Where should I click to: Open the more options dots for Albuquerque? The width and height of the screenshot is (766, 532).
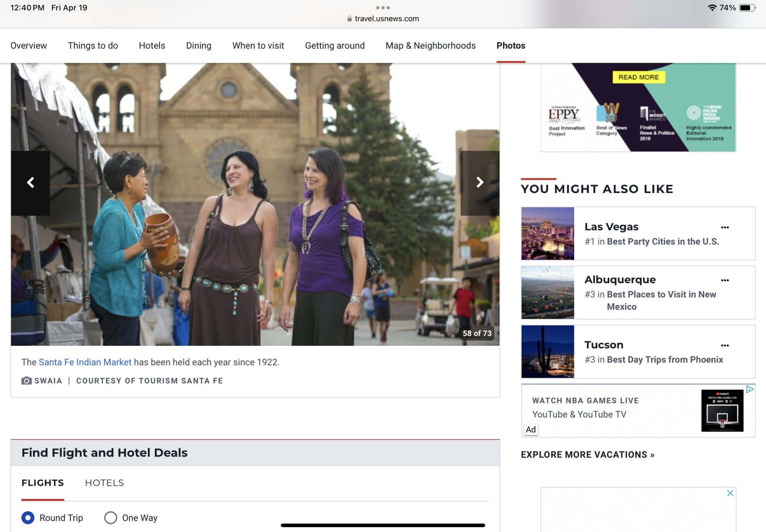(x=725, y=280)
